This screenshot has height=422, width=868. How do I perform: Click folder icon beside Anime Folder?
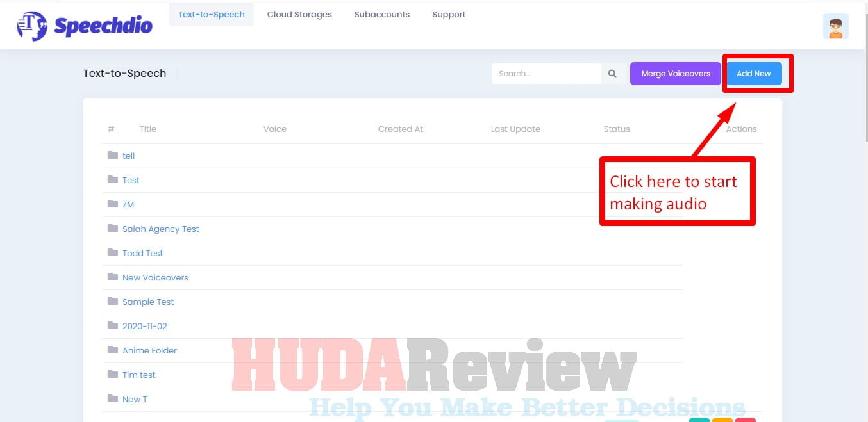click(x=113, y=350)
